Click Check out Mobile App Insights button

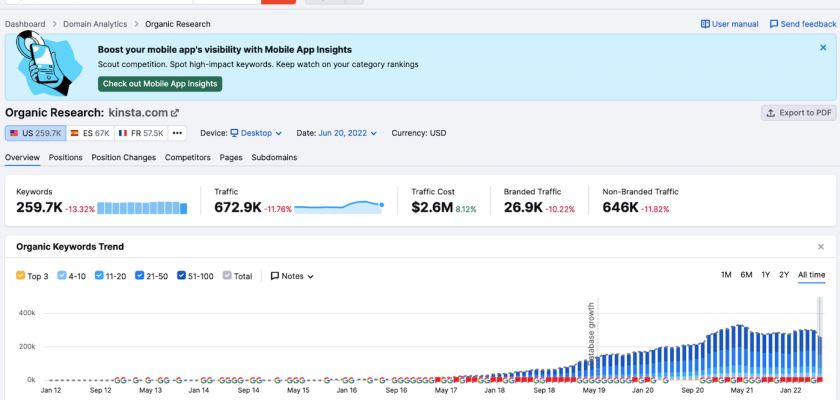coord(160,84)
